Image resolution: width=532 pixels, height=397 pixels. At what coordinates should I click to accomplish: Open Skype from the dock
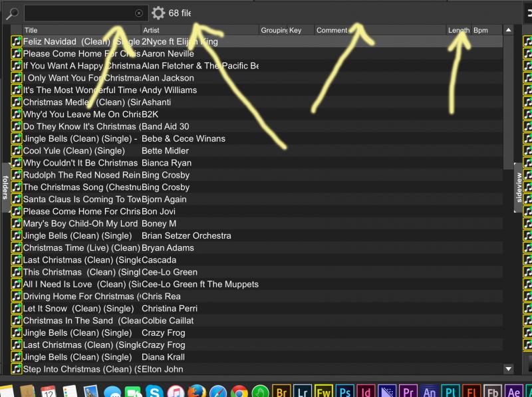pos(154,392)
